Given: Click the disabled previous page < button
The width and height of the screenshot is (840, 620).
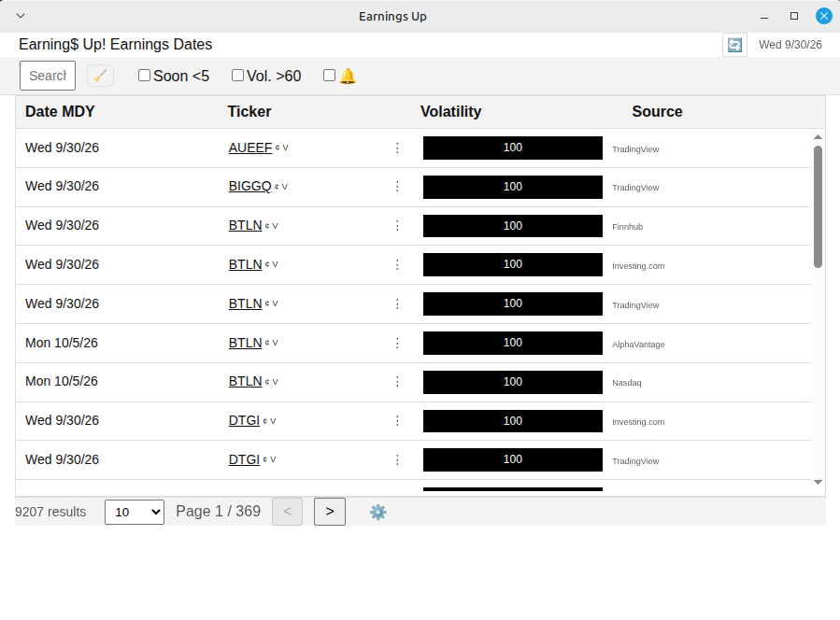Looking at the screenshot, I should click(287, 512).
